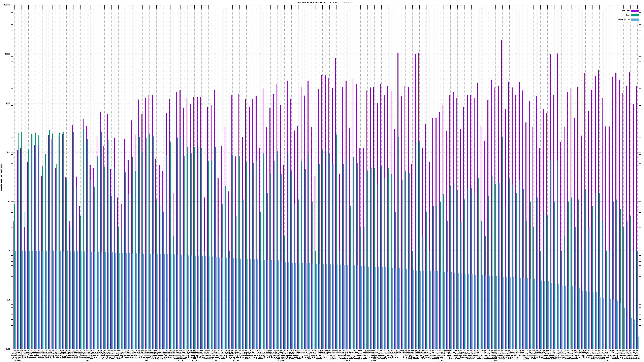This screenshot has width=644, height=362.
Task: Click the 'Score (0..1)' legend label
Action: [x=624, y=20]
